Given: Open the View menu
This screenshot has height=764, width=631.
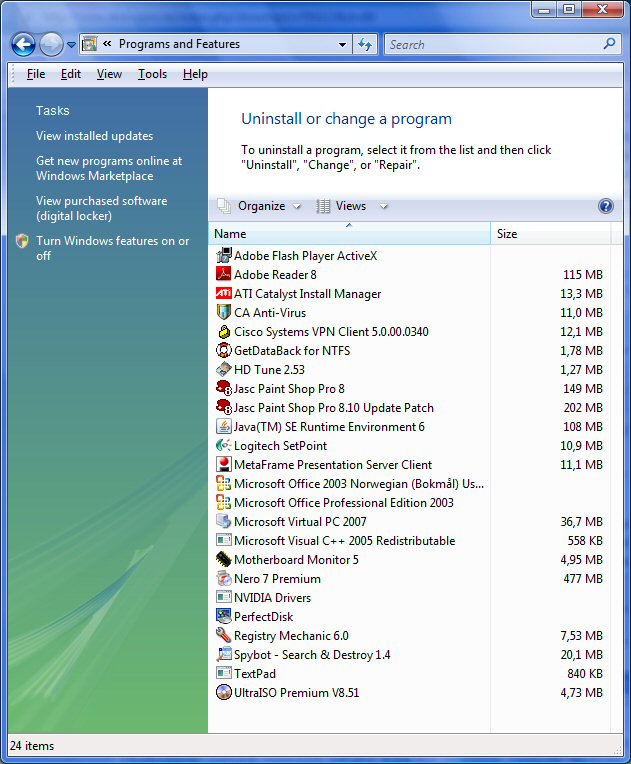Looking at the screenshot, I should 109,74.
